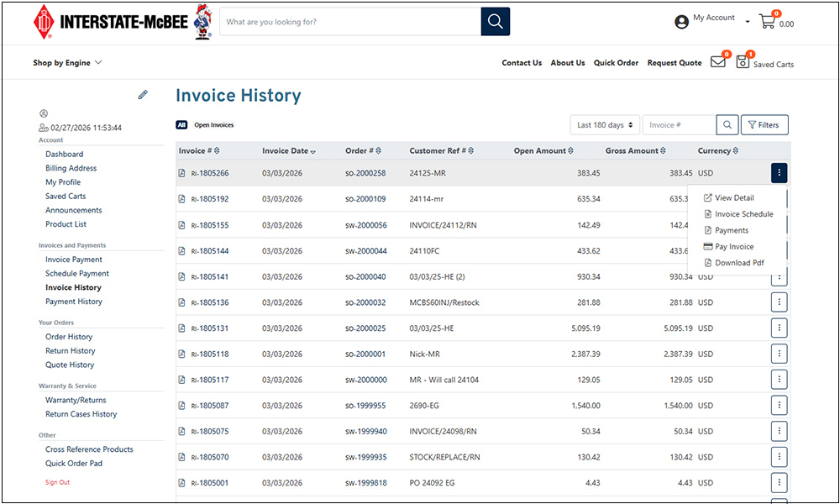Switch to Open Invoices filter
The width and height of the screenshot is (840, 504).
pyautogui.click(x=213, y=125)
